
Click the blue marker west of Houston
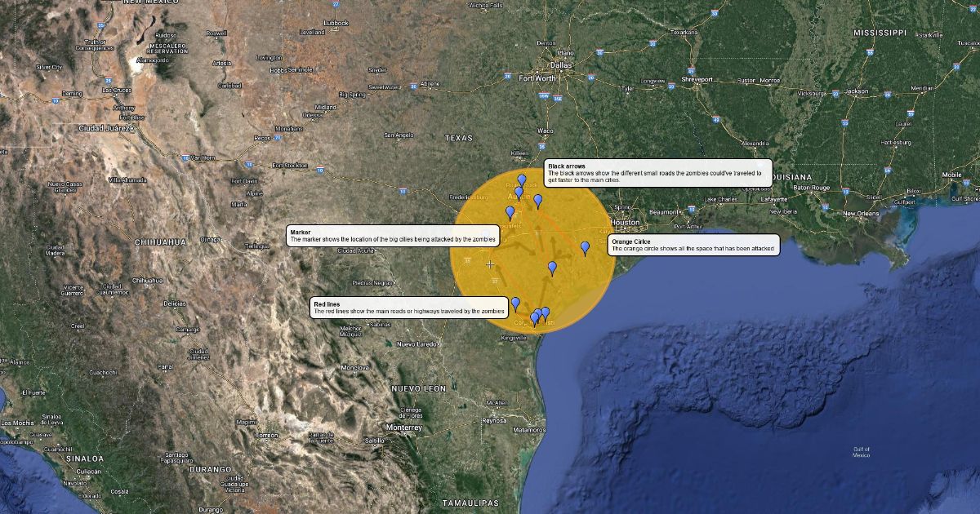pyautogui.click(x=585, y=248)
